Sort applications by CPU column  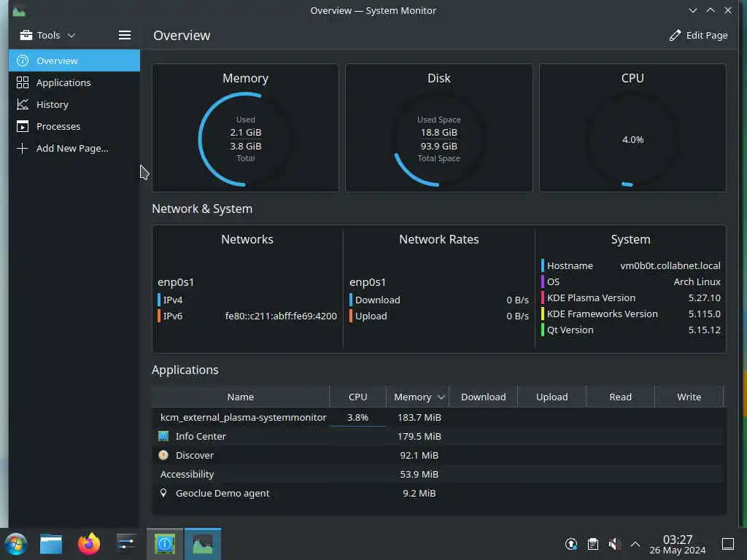[357, 397]
